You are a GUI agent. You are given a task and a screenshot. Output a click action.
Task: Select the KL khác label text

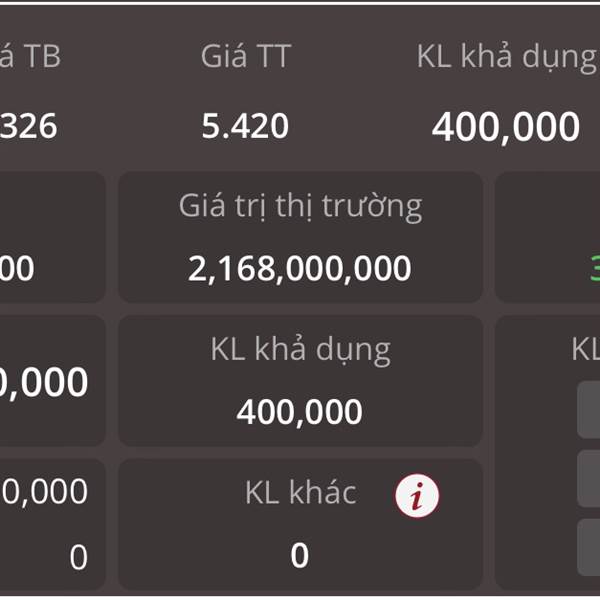point(301,492)
